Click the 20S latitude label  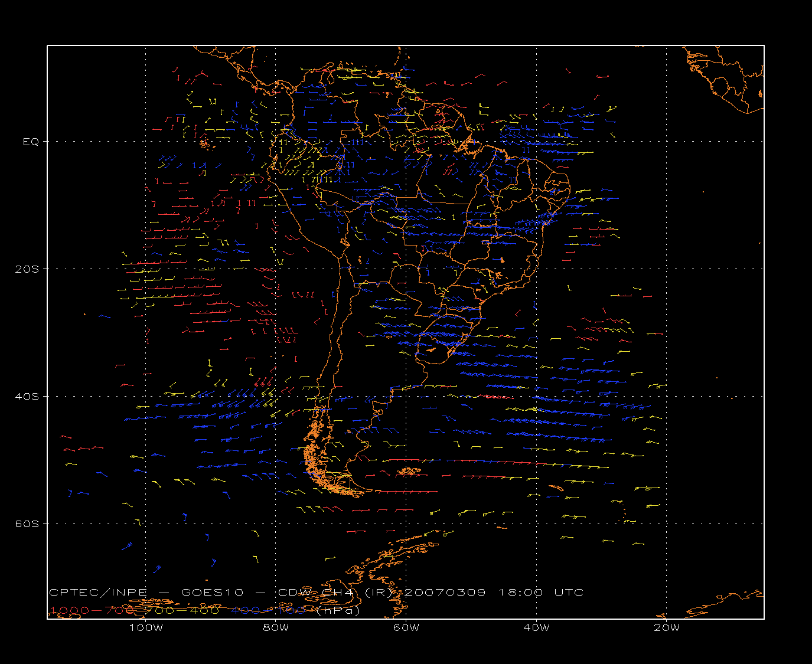tap(27, 269)
